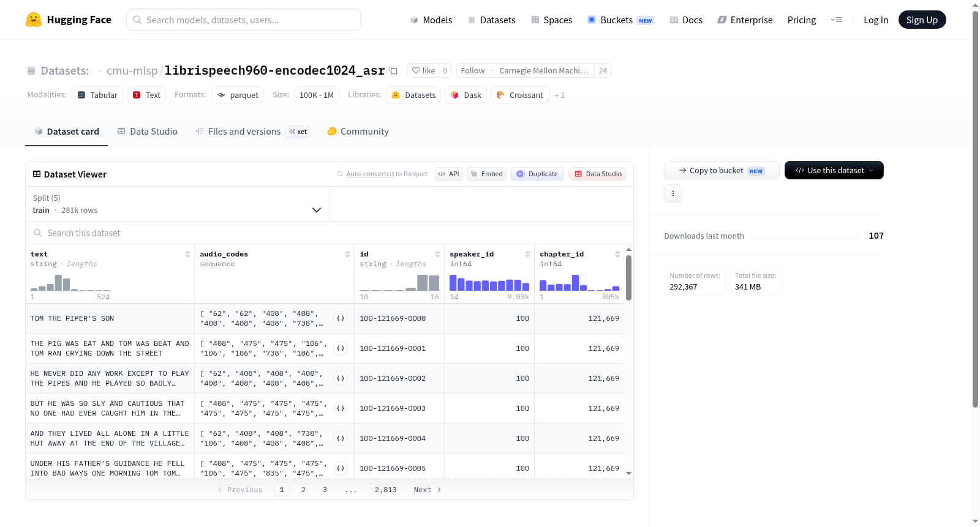The image size is (980, 527).
Task: Sort by the speaker_id column
Action: click(x=527, y=254)
